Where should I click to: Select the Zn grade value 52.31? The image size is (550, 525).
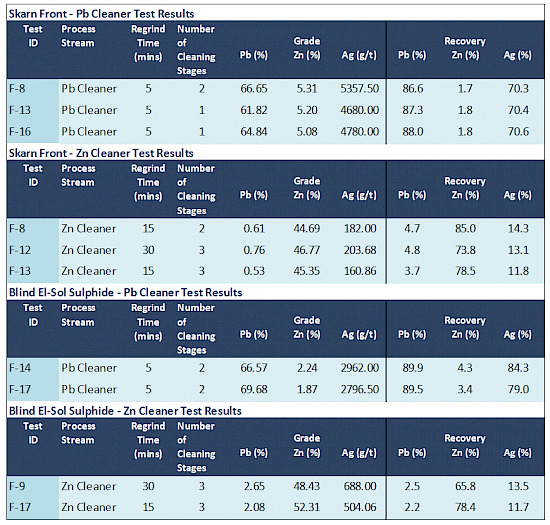click(x=307, y=507)
